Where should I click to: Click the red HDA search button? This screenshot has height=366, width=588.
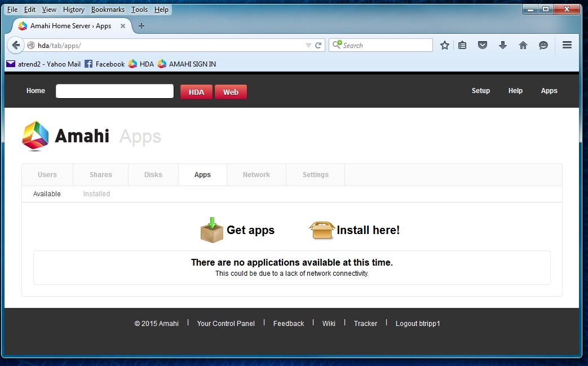[197, 92]
